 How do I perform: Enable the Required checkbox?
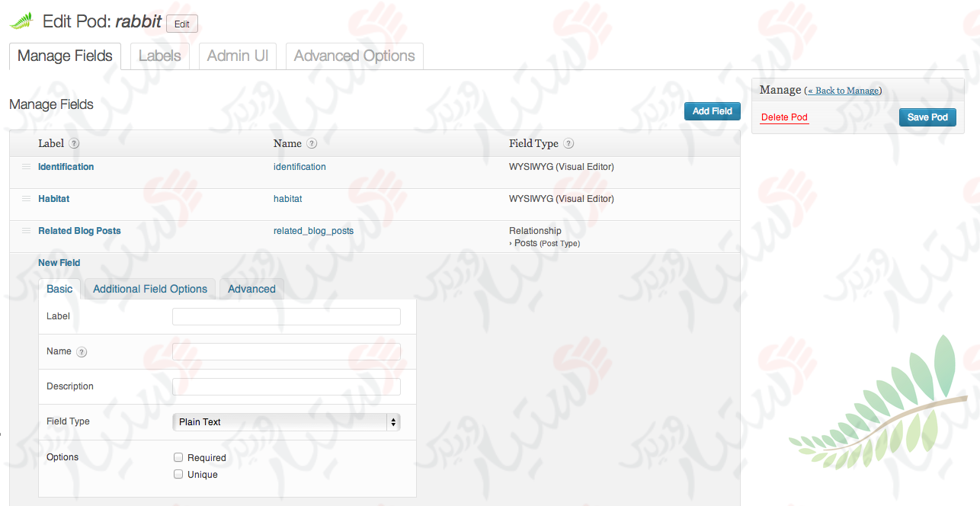coord(178,457)
